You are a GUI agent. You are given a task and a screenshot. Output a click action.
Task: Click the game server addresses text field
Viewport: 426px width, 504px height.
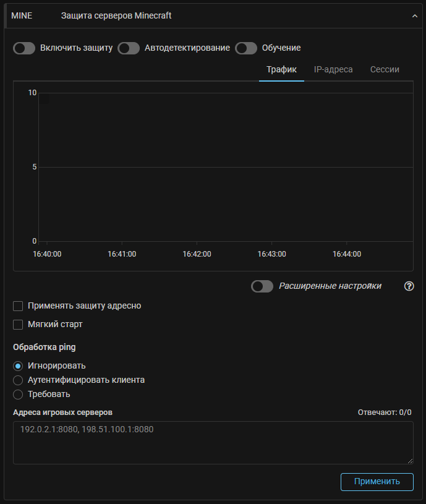[x=213, y=442]
